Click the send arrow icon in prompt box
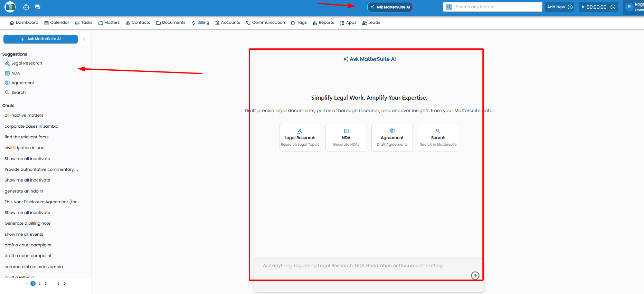This screenshot has height=294, width=644. coord(475,275)
